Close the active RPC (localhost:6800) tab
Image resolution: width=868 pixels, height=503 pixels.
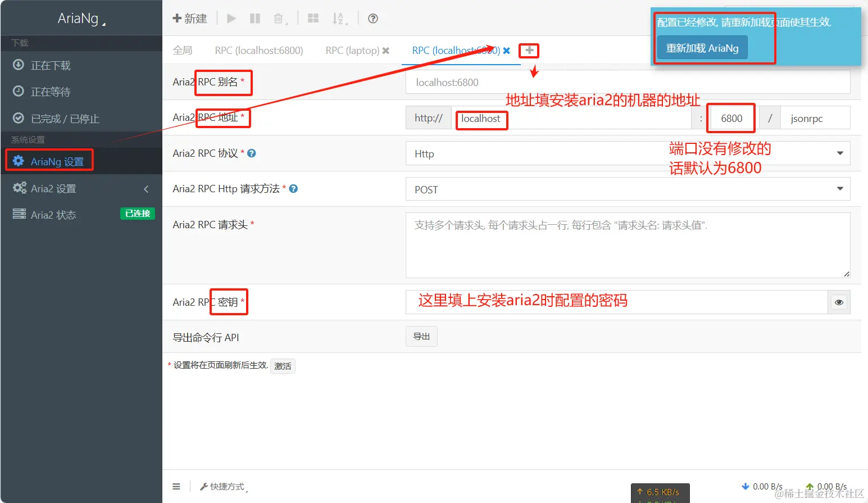[507, 51]
